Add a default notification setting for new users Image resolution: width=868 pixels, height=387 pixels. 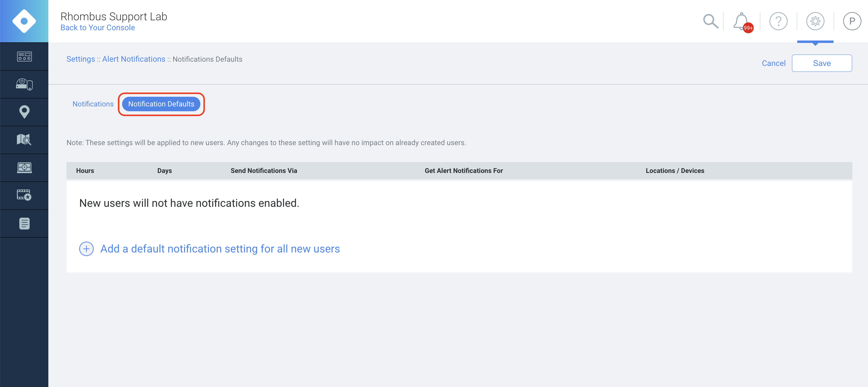pyautogui.click(x=219, y=249)
